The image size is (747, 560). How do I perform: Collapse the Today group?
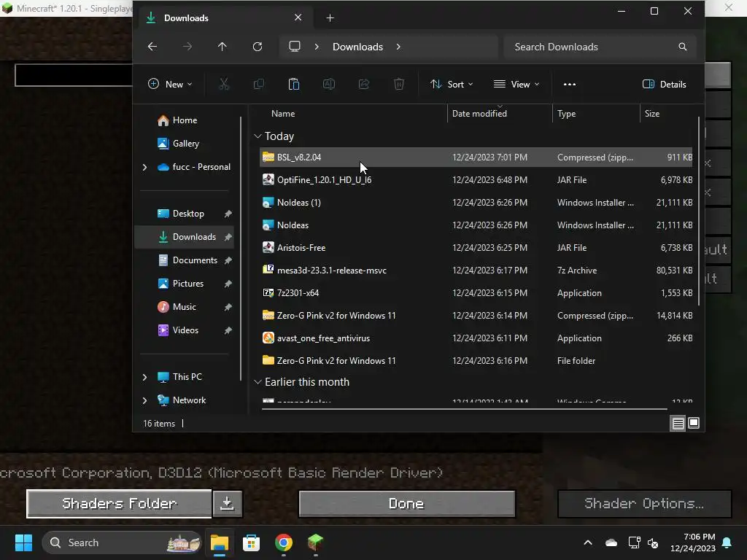[x=258, y=136]
